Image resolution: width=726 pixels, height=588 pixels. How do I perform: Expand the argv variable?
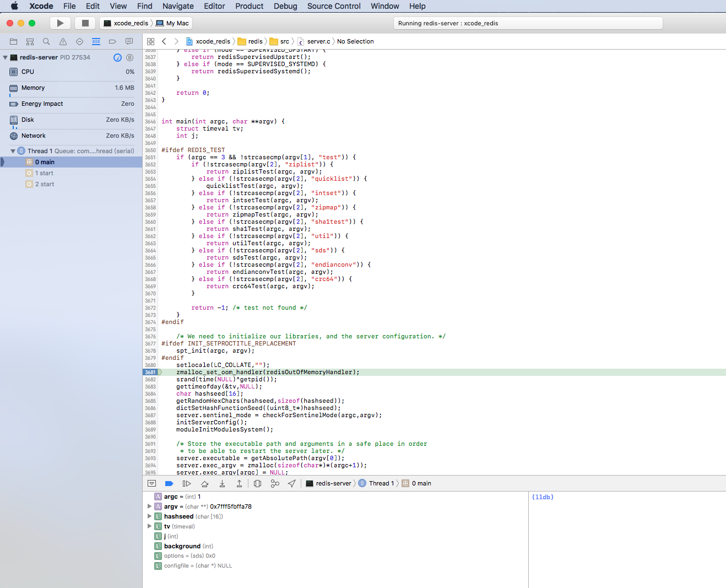(149, 506)
